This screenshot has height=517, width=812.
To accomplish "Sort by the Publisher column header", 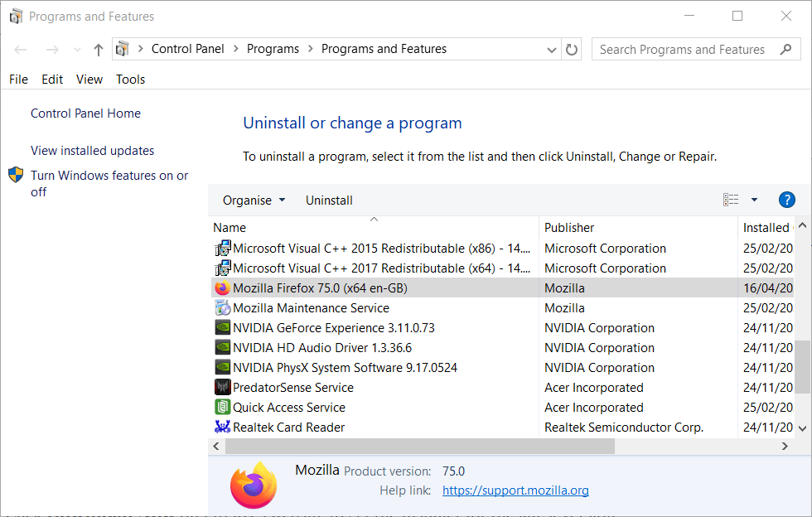I will [x=569, y=228].
